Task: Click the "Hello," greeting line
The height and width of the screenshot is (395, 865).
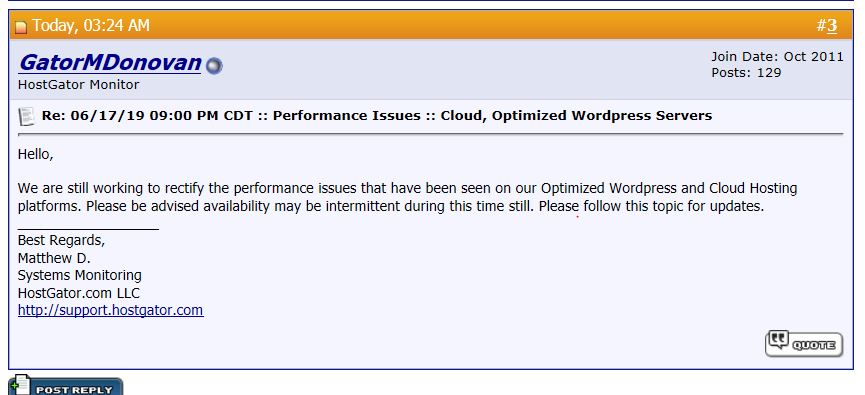Action: click(35, 154)
